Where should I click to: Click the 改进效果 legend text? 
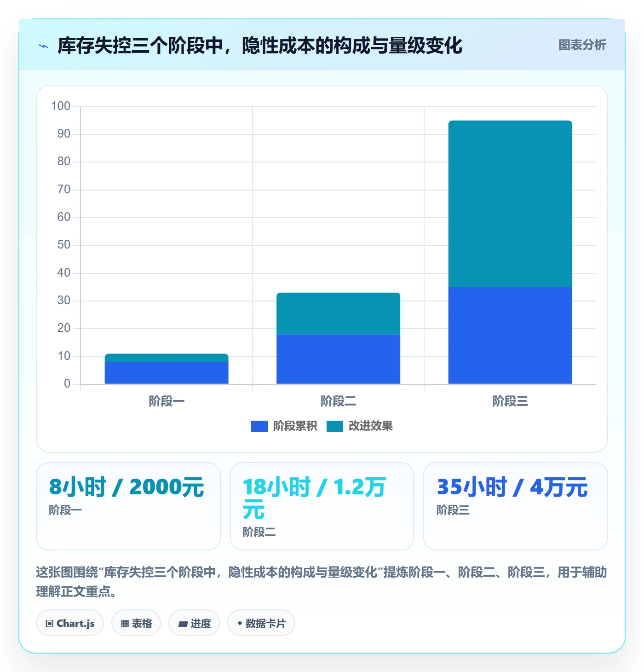370,426
